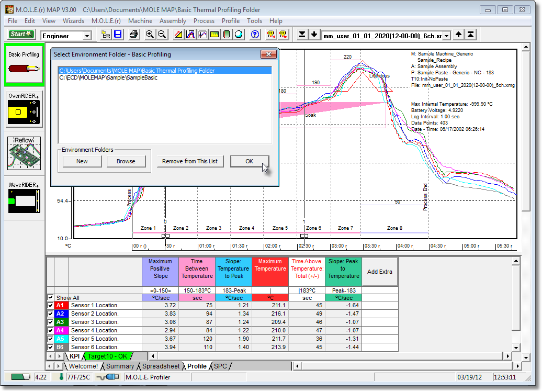
Task: Open the Process menu
Action: click(x=204, y=21)
